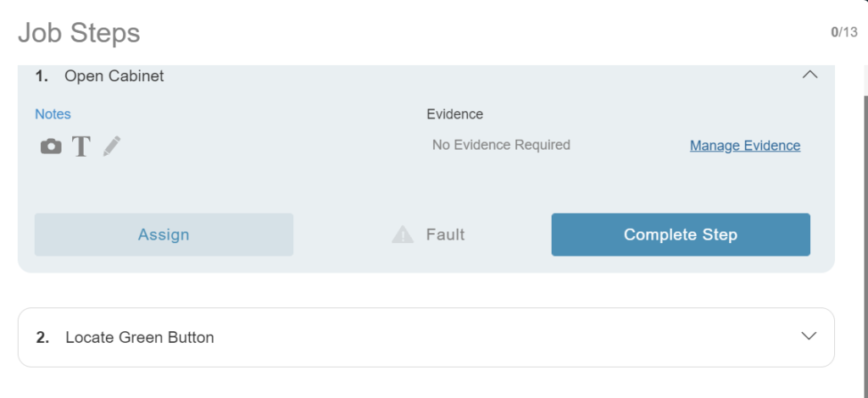Open the Manage Evidence link
Viewport: 868px width, 398px height.
744,146
